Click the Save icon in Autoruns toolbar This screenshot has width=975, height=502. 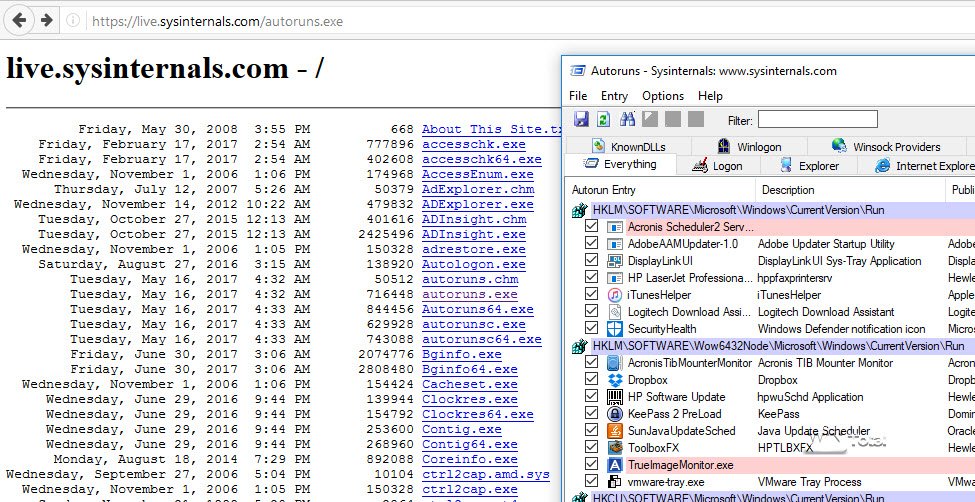point(581,120)
